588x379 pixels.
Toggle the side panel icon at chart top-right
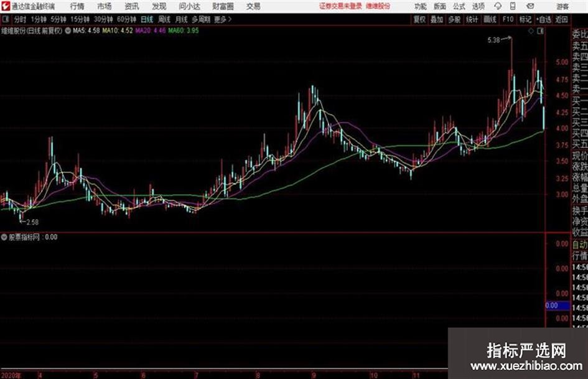pos(540,31)
